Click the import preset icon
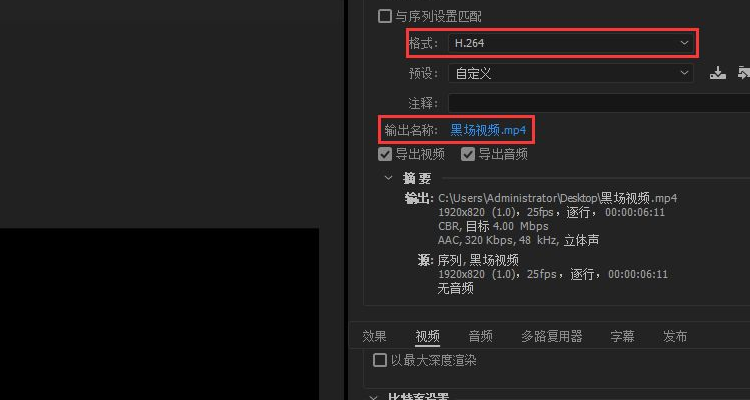The height and width of the screenshot is (400, 750). click(x=744, y=73)
